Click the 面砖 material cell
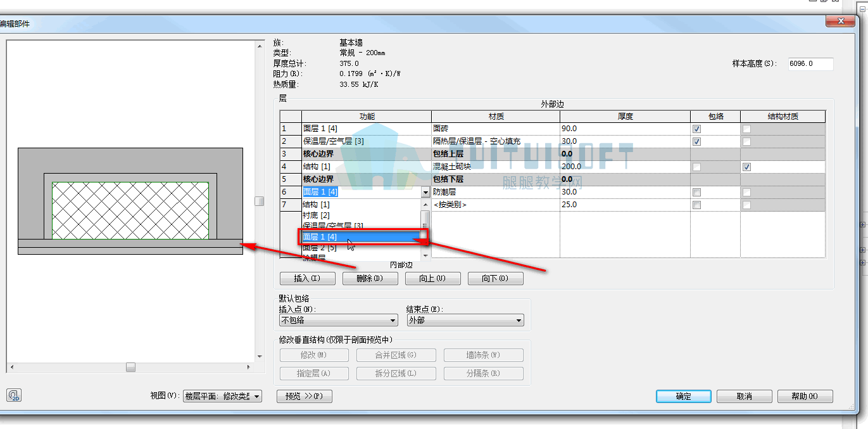The height and width of the screenshot is (429, 868). coord(496,129)
